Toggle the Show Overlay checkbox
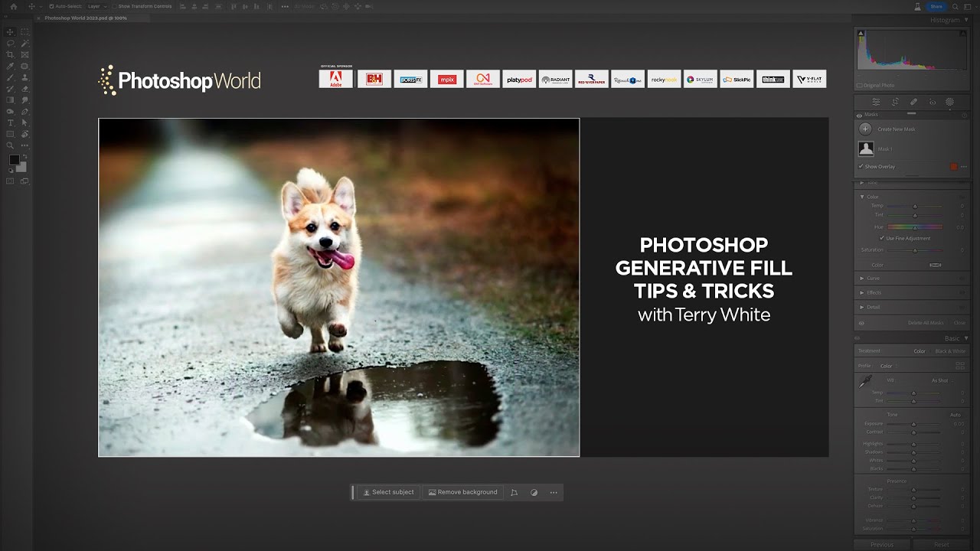This screenshot has height=551, width=980. 861,166
